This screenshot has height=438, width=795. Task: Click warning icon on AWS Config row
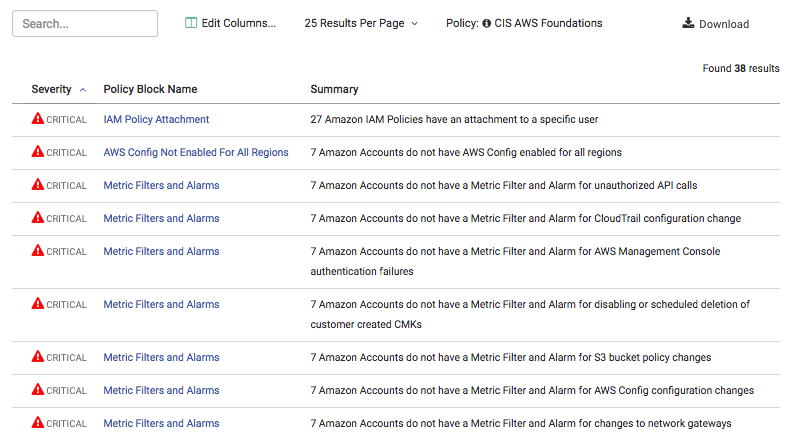point(38,152)
